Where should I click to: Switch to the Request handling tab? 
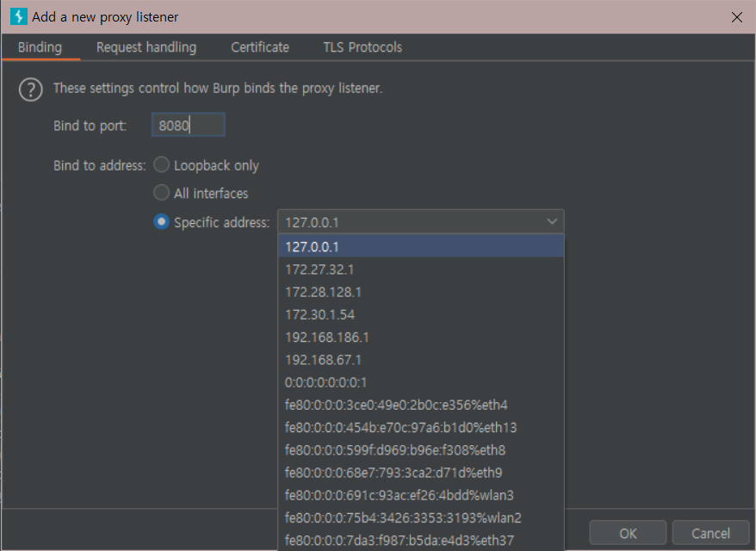(x=146, y=47)
